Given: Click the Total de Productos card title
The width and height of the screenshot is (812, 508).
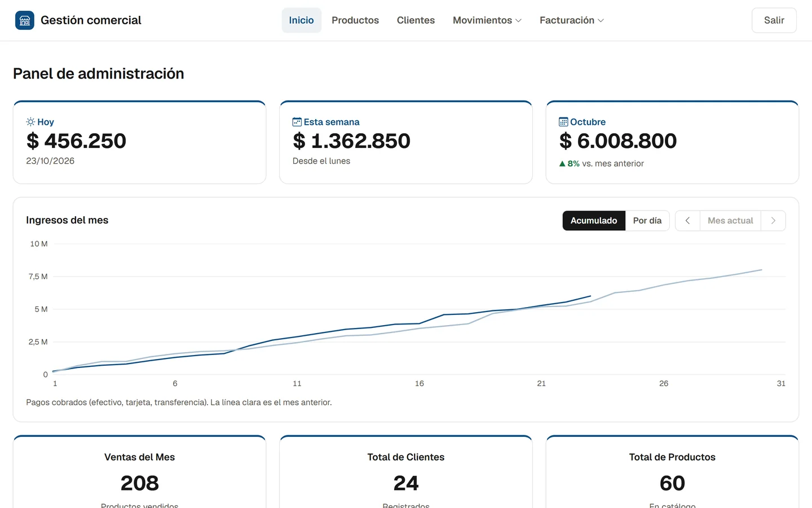Looking at the screenshot, I should pyautogui.click(x=672, y=457).
